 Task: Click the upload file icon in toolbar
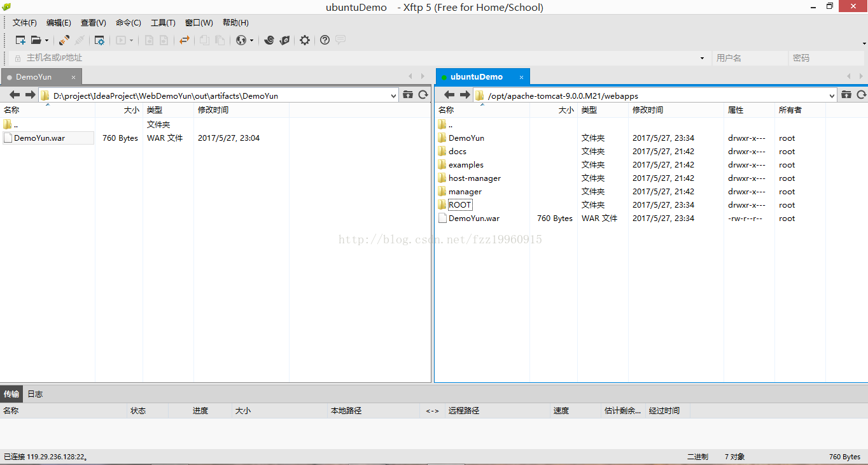164,40
